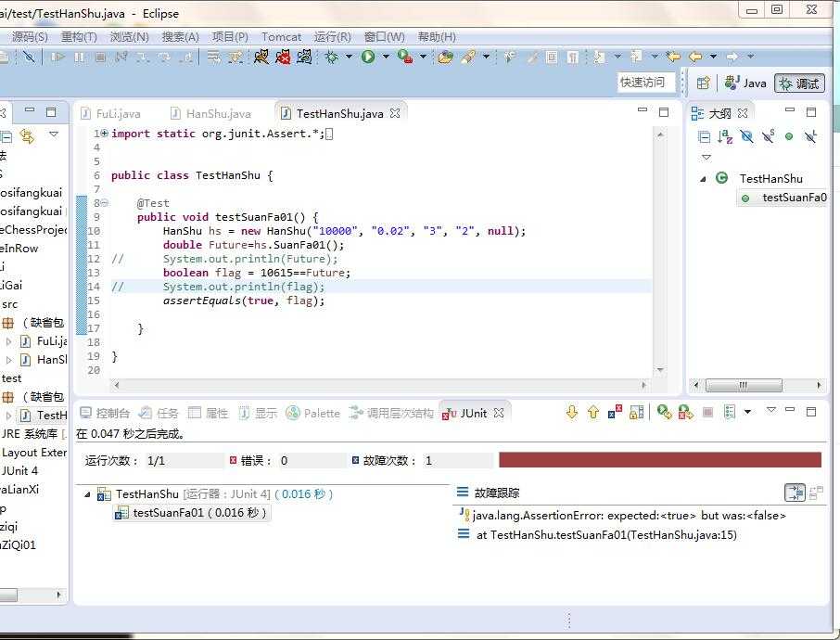Viewport: 840px width, 640px height.
Task: Click JUnit Test Run History icon
Action: point(730,412)
